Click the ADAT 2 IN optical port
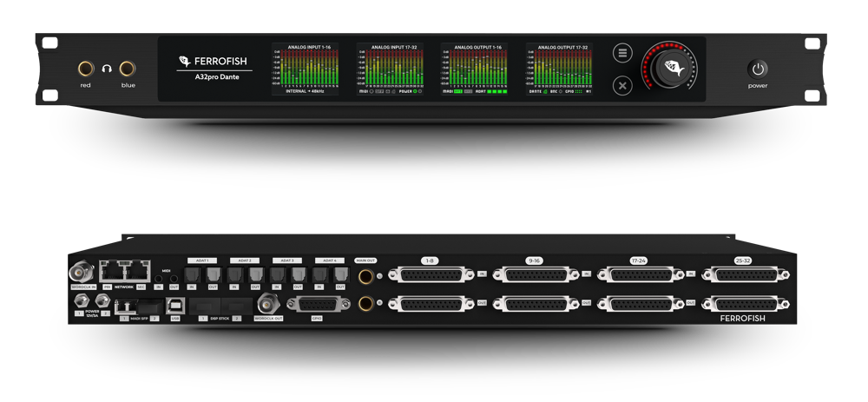The height and width of the screenshot is (402, 868). coord(235,275)
